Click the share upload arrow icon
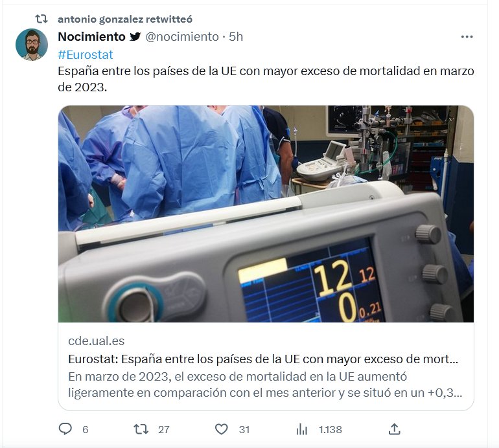Screen dimensions: 499x448 point(394,429)
